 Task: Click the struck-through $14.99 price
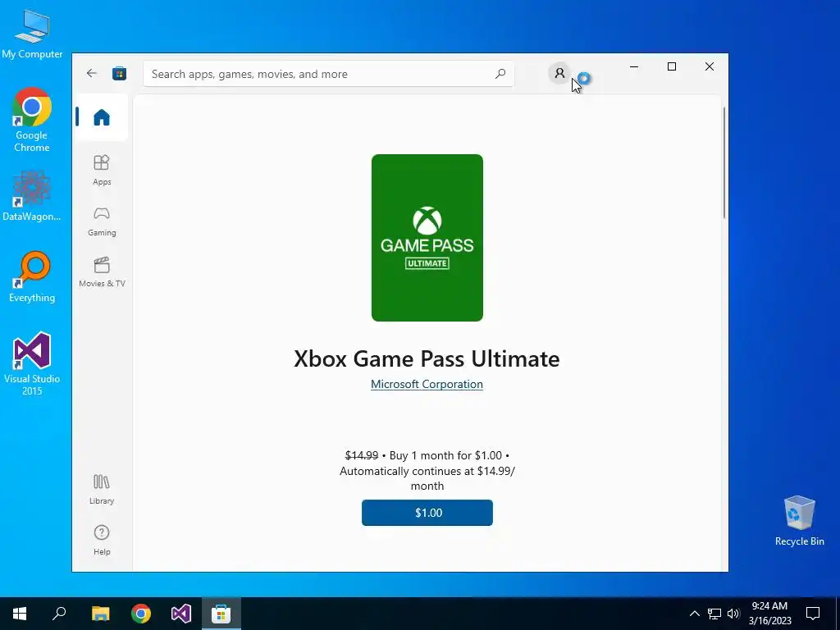(x=362, y=455)
